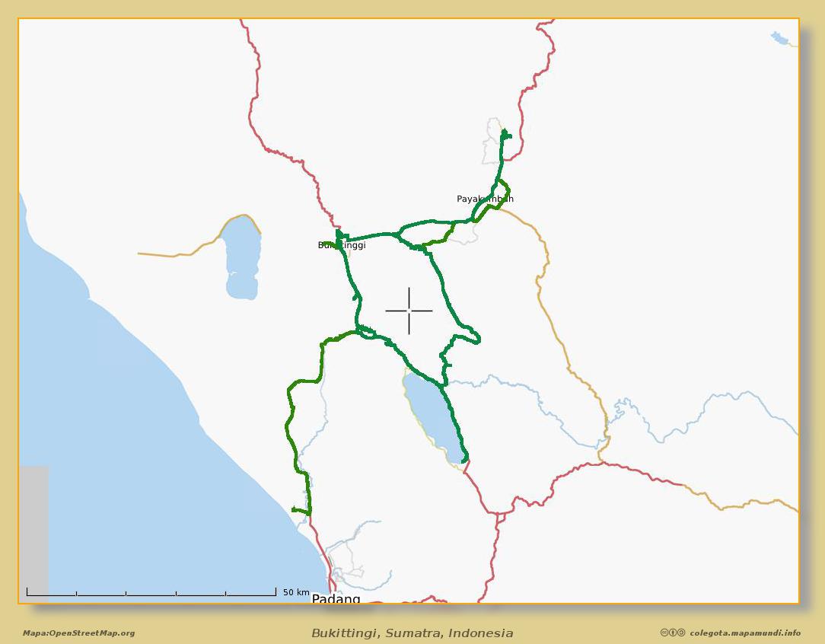Click the lake west of Bukittinggi
825x644 pixels.
pos(242,258)
